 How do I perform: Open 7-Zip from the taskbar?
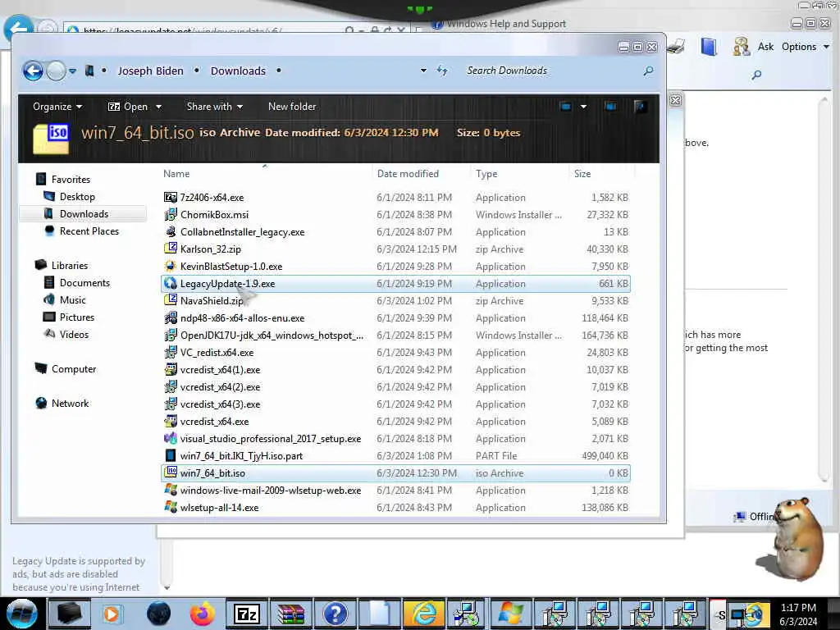point(246,614)
